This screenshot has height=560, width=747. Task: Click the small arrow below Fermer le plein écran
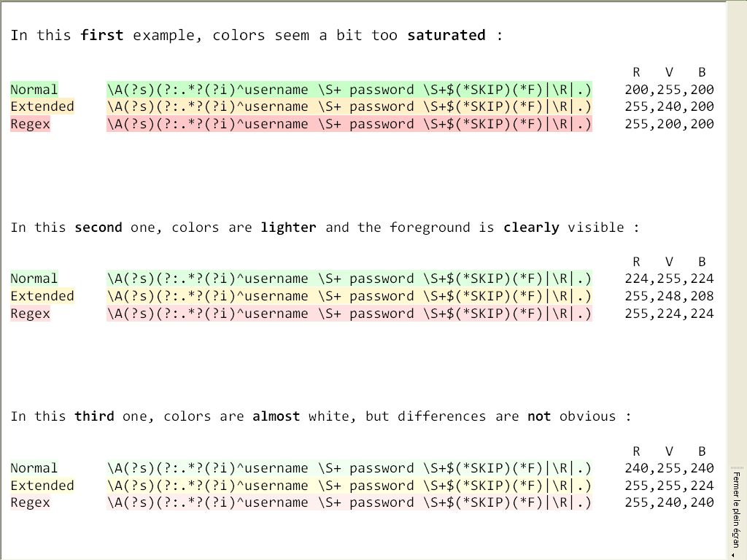732,555
